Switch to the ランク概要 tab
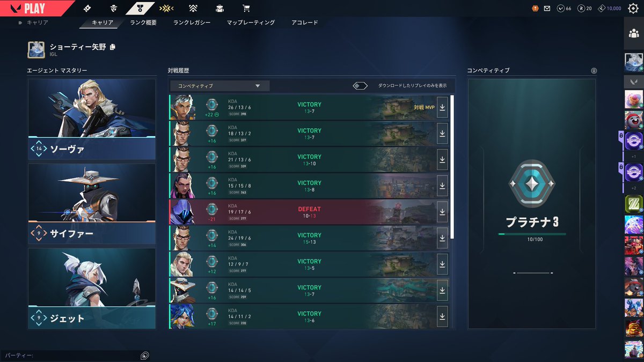 tap(143, 23)
